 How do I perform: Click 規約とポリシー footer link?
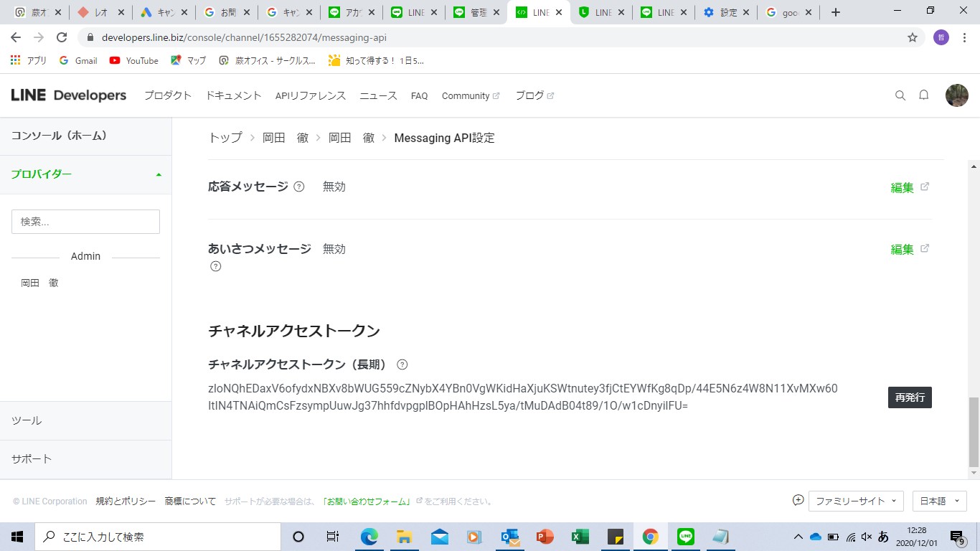click(x=126, y=501)
